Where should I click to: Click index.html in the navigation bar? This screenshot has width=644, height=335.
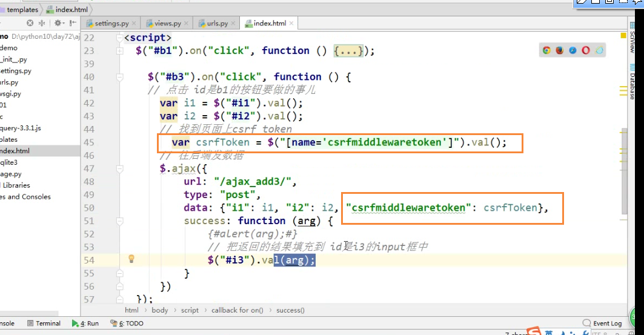(67, 10)
